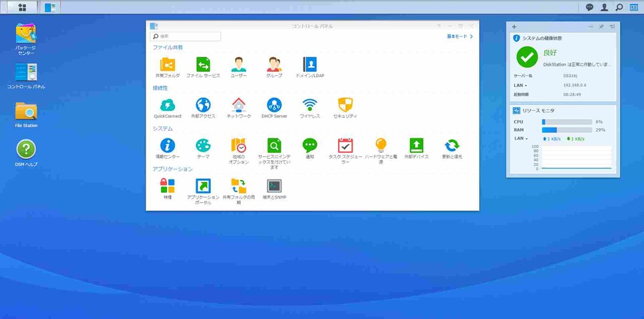Image resolution: width=644 pixels, height=319 pixels.
Task: Open the taskbar search magnifier
Action: coord(619,7)
